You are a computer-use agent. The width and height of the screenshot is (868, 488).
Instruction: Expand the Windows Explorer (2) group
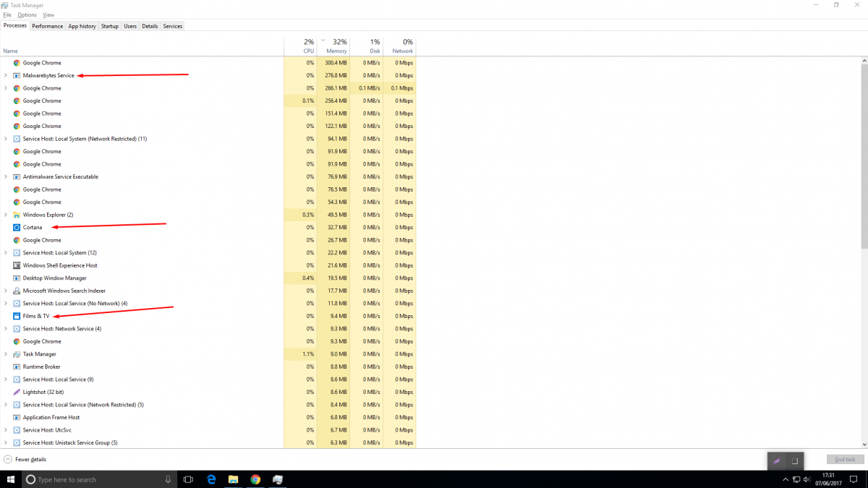(6, 215)
